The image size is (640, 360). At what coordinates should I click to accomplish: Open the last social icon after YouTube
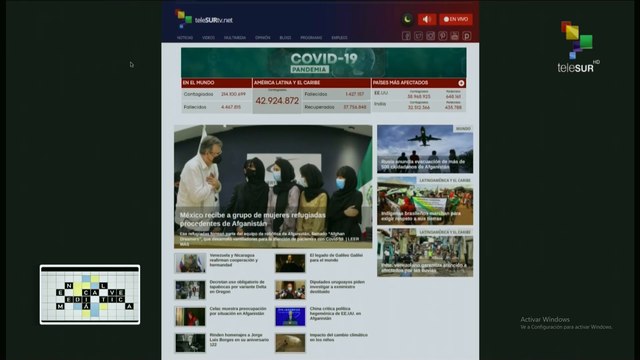click(x=467, y=36)
